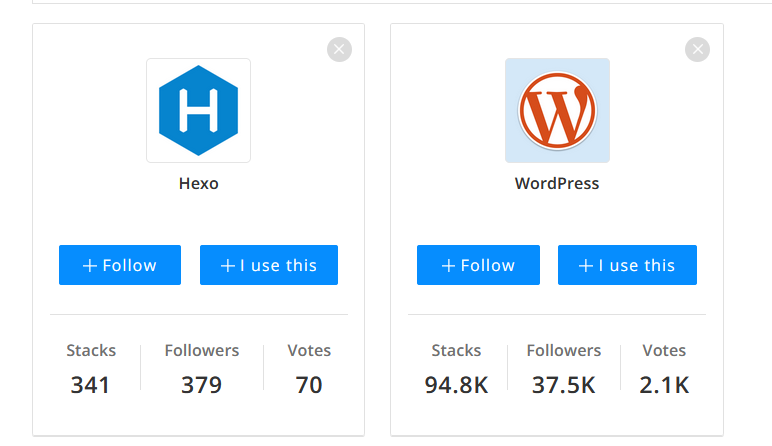The image size is (772, 446).
Task: Open the Hexo name link
Action: coord(198,184)
